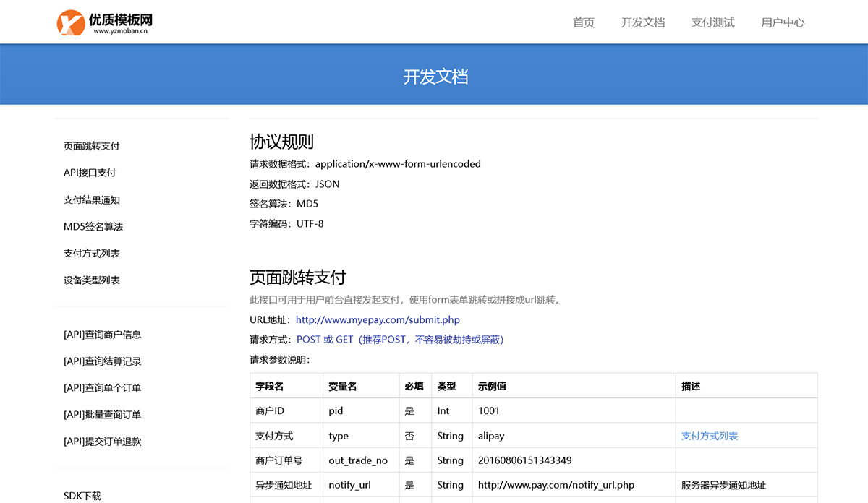
Task: Click the 优质模板网 logo icon
Action: pos(71,22)
